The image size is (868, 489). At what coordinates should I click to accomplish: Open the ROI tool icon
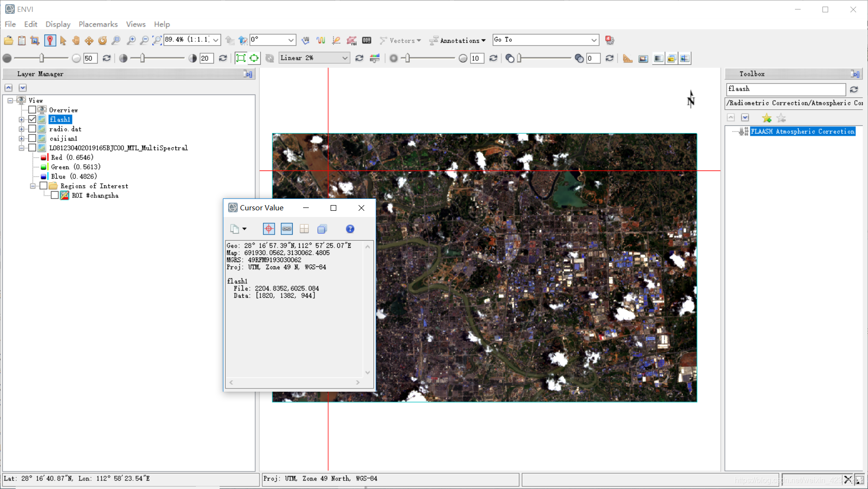click(351, 40)
